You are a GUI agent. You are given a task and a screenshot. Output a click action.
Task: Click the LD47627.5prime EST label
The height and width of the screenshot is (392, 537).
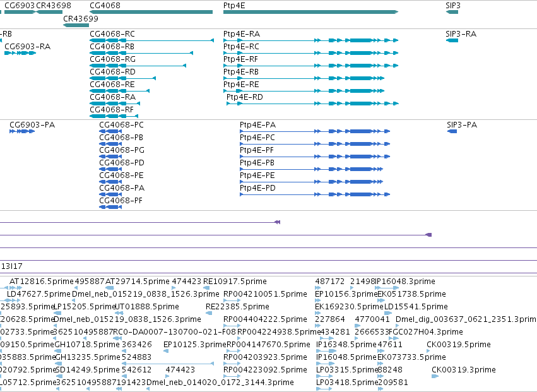[38, 294]
